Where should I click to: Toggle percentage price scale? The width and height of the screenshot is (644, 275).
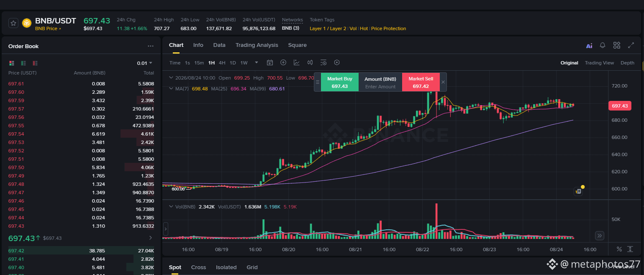pyautogui.click(x=619, y=249)
